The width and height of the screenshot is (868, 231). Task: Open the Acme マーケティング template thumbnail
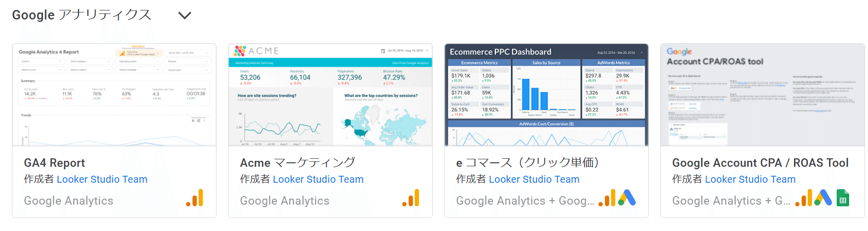[x=330, y=95]
